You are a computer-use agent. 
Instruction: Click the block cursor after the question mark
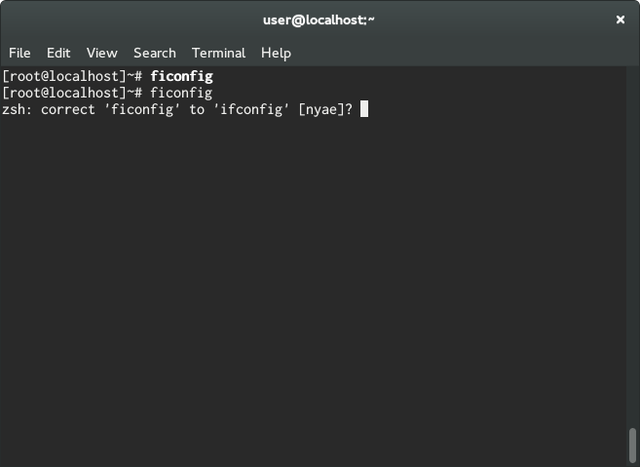[364, 109]
